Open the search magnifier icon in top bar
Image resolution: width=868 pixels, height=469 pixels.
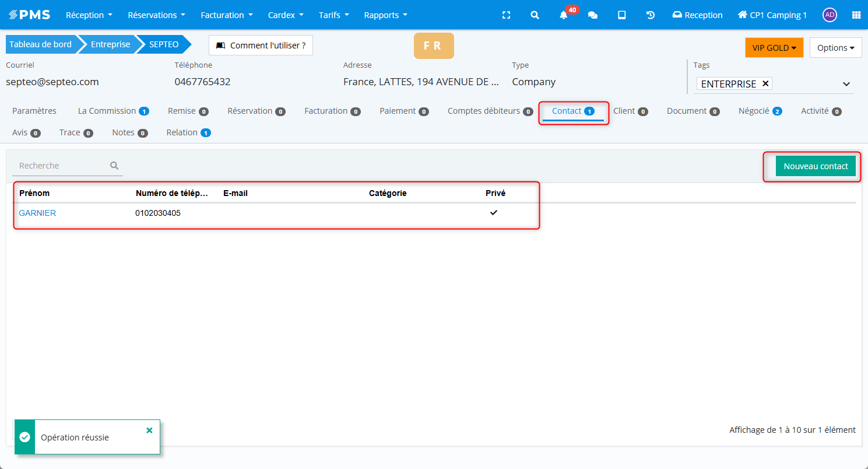point(535,15)
